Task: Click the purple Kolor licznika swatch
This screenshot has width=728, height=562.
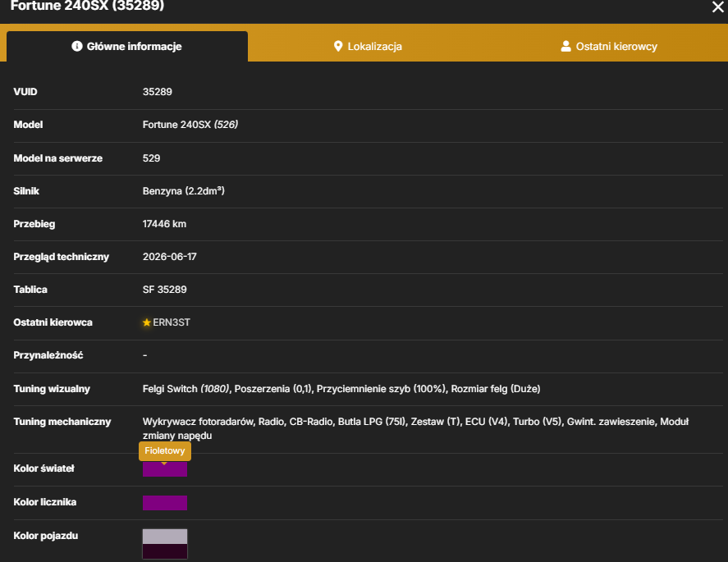Action: [165, 503]
